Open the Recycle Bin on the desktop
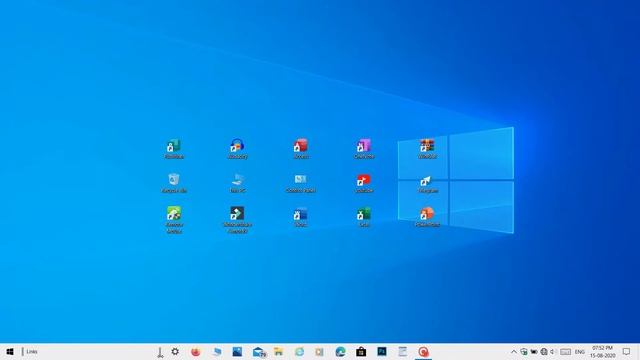640x360 pixels. [x=174, y=183]
